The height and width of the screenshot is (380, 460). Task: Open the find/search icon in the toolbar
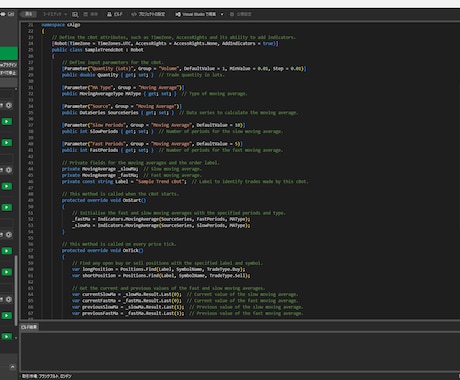click(x=75, y=14)
